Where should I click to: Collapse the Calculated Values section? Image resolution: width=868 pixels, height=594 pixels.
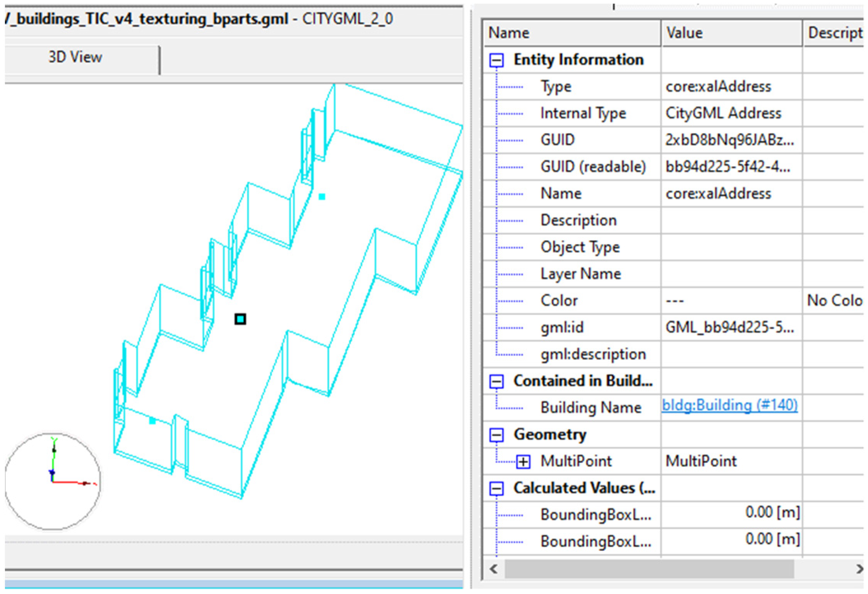click(496, 488)
